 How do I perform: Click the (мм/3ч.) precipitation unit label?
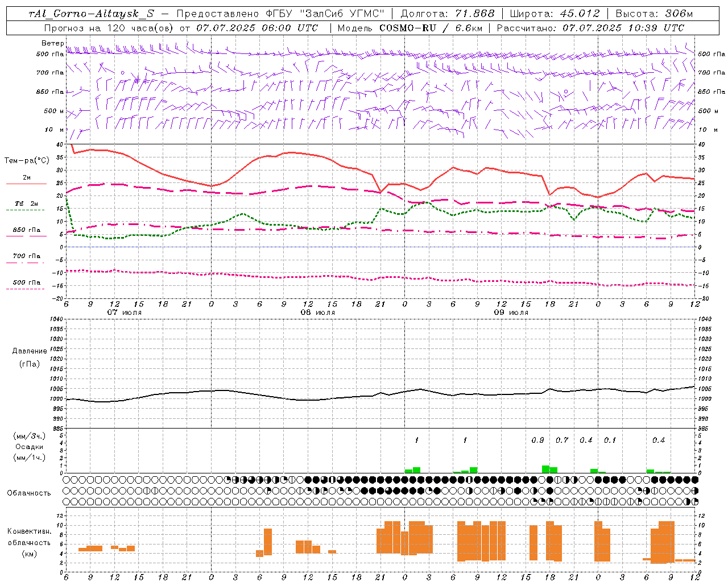(30, 436)
